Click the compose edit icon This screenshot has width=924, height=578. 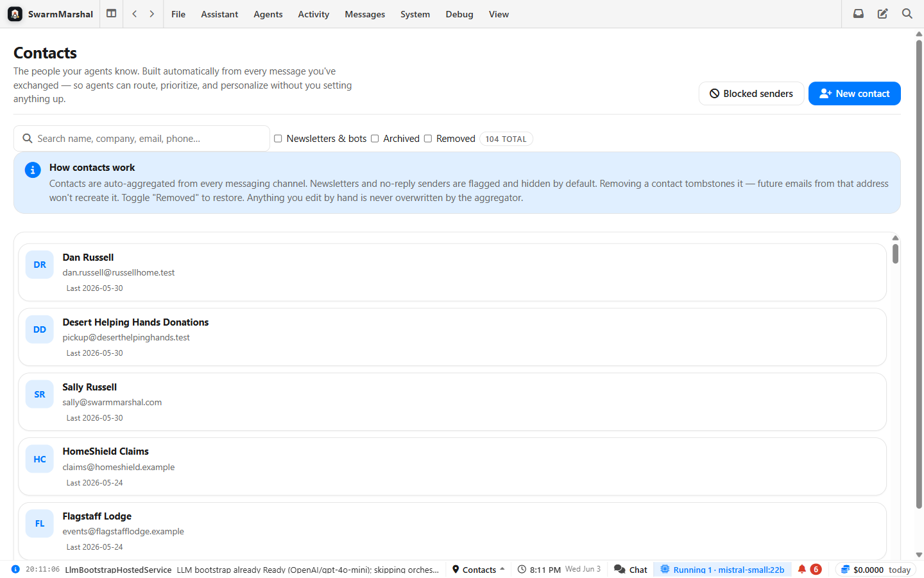883,13
